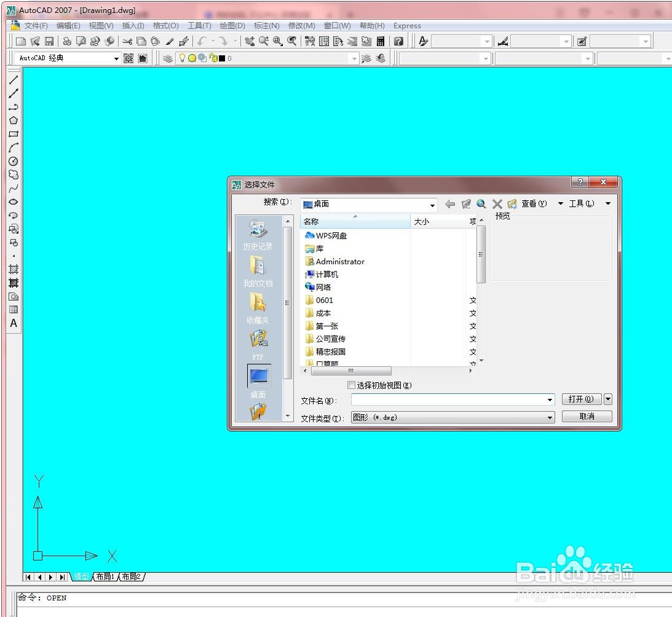Switch to the 布局1 layout tab

[x=105, y=576]
